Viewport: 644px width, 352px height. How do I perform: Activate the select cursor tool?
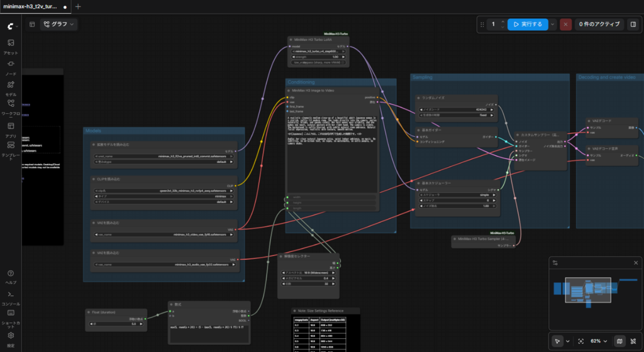557,341
